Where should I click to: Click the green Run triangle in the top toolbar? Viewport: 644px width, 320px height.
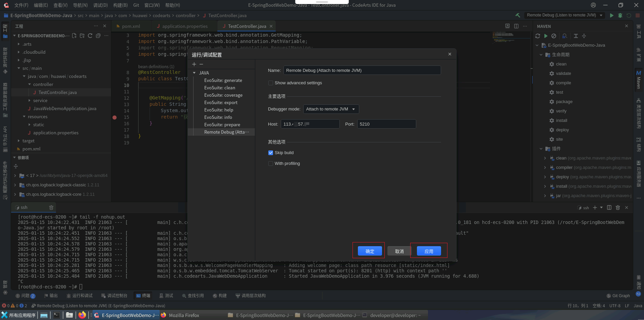611,15
